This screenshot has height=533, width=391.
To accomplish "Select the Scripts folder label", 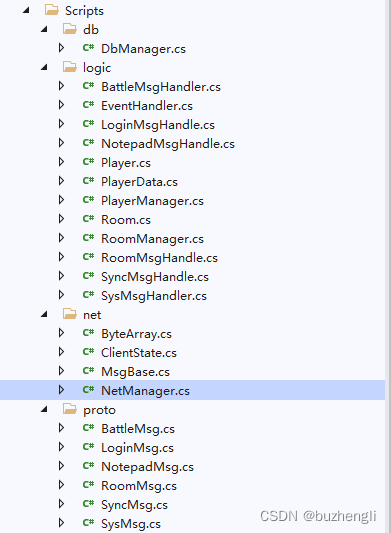I will click(84, 11).
